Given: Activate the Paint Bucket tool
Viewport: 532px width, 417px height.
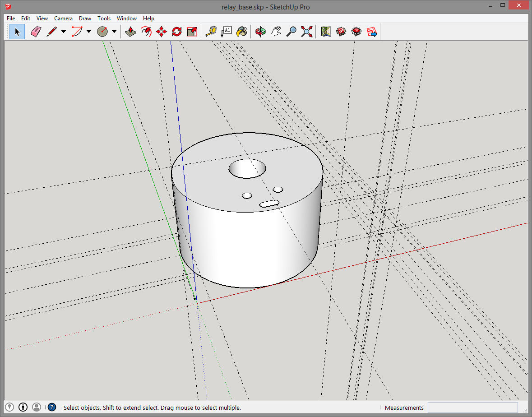Looking at the screenshot, I should 242,32.
